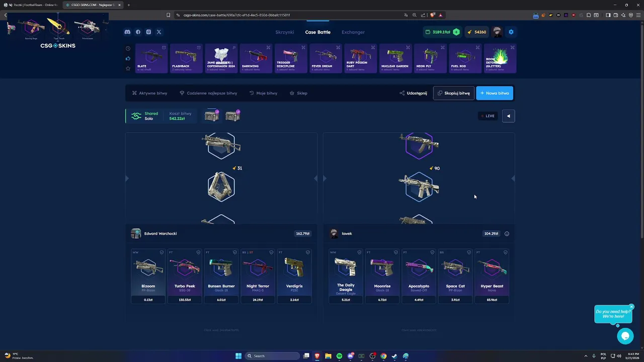Open the Exchanger tab
644x362 pixels.
pyautogui.click(x=353, y=32)
